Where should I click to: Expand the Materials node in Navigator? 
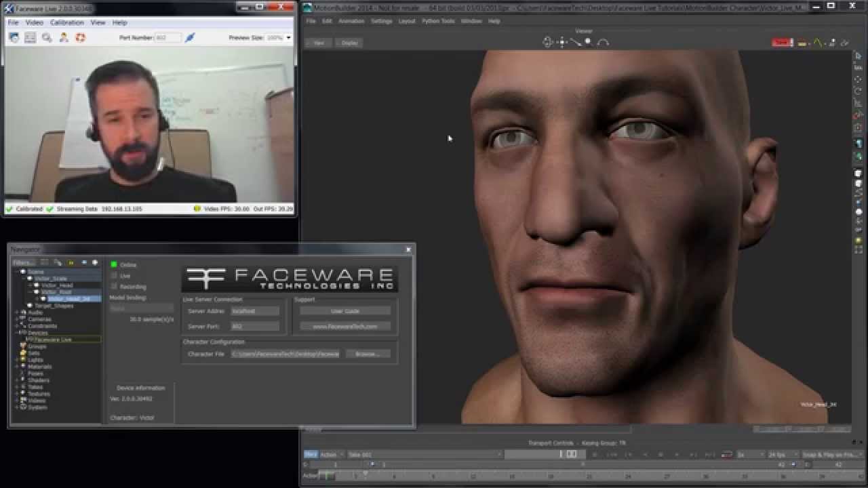(x=17, y=367)
